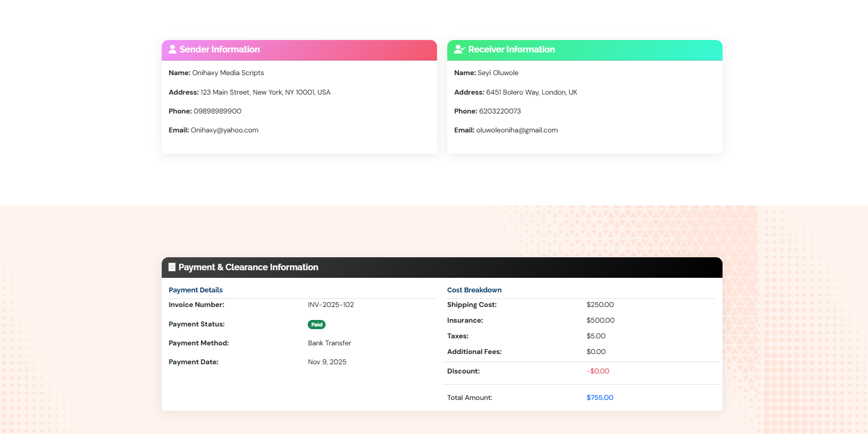Click invoice number INV-2025-102

(x=331, y=305)
